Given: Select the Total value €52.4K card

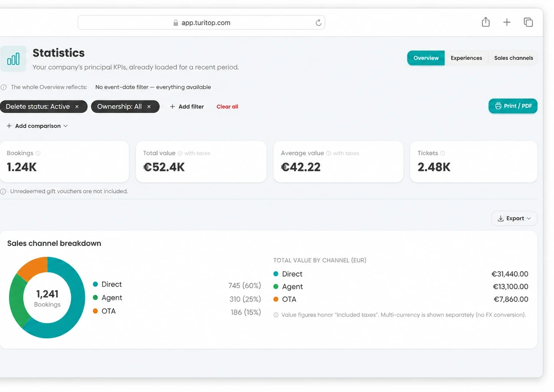Looking at the screenshot, I should [x=201, y=162].
